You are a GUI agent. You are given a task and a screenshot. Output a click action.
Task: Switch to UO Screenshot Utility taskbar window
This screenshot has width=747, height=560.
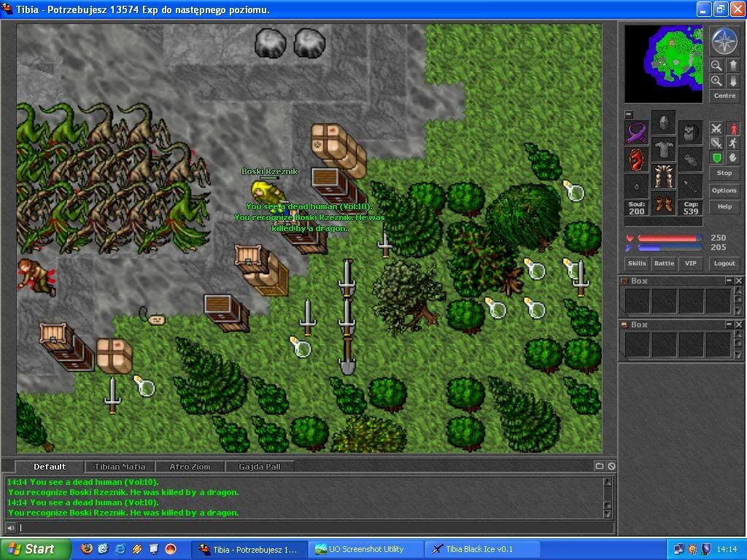365,549
